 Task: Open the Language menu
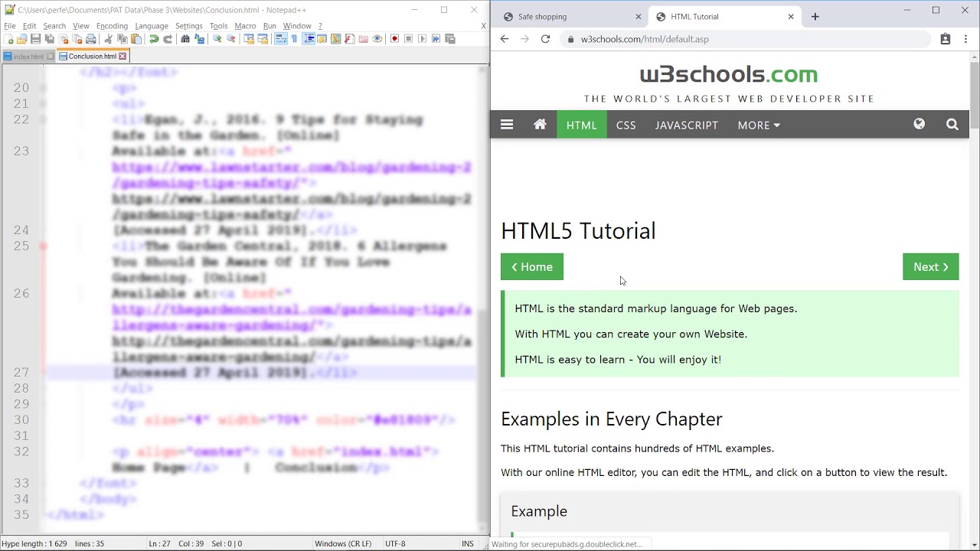(x=152, y=25)
